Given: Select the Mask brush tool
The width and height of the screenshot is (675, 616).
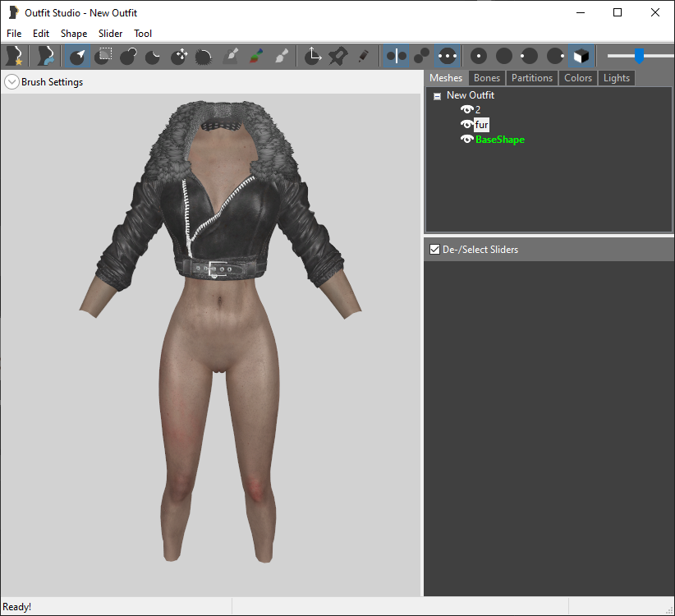Looking at the screenshot, I should 103,56.
